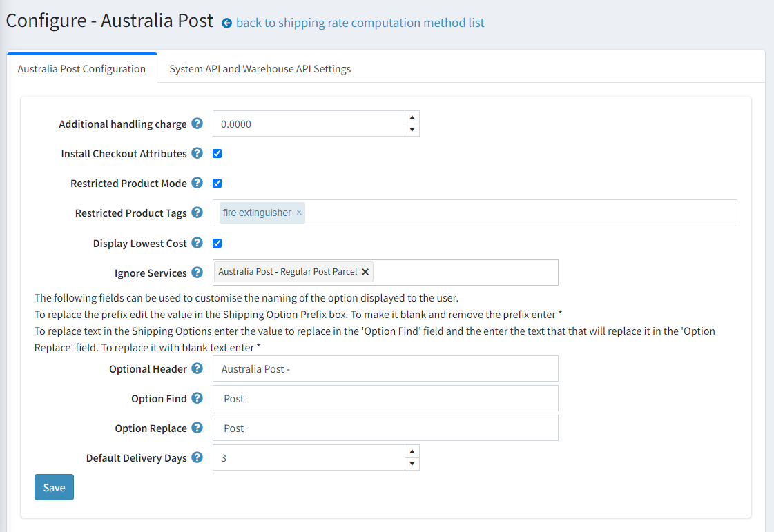Increment Default Delivery Days value

coord(412,451)
